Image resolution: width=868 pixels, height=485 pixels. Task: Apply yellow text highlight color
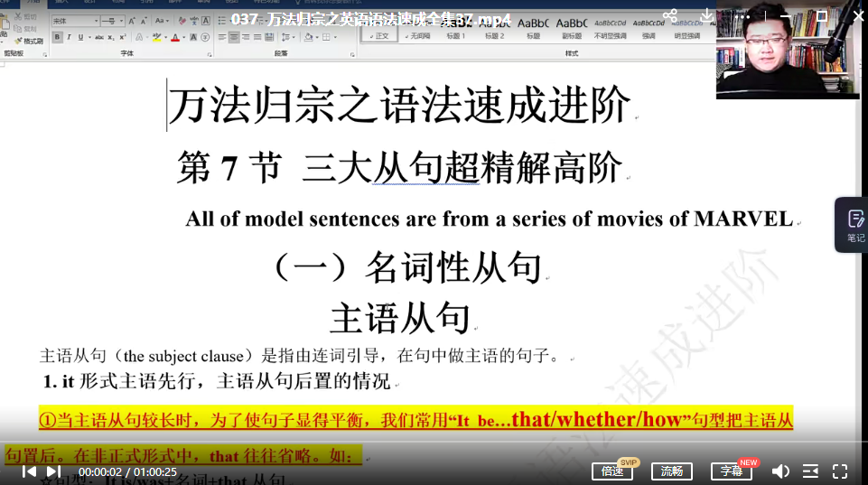pos(156,37)
